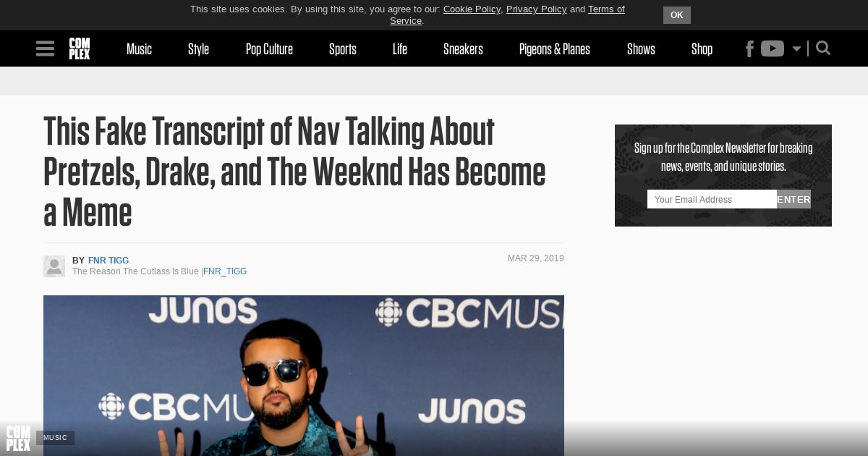This screenshot has height=456, width=868.
Task: Go to the Music section
Action: pyautogui.click(x=139, y=49)
